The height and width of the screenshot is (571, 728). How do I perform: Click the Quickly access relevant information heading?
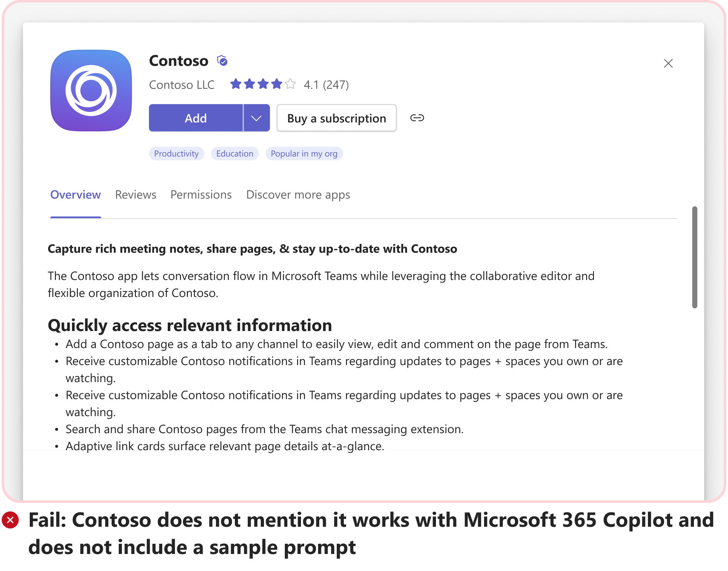tap(189, 325)
